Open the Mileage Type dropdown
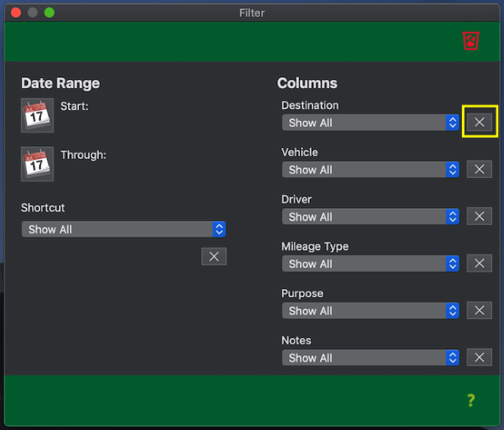Screen dimensions: 504x430 click(x=370, y=264)
